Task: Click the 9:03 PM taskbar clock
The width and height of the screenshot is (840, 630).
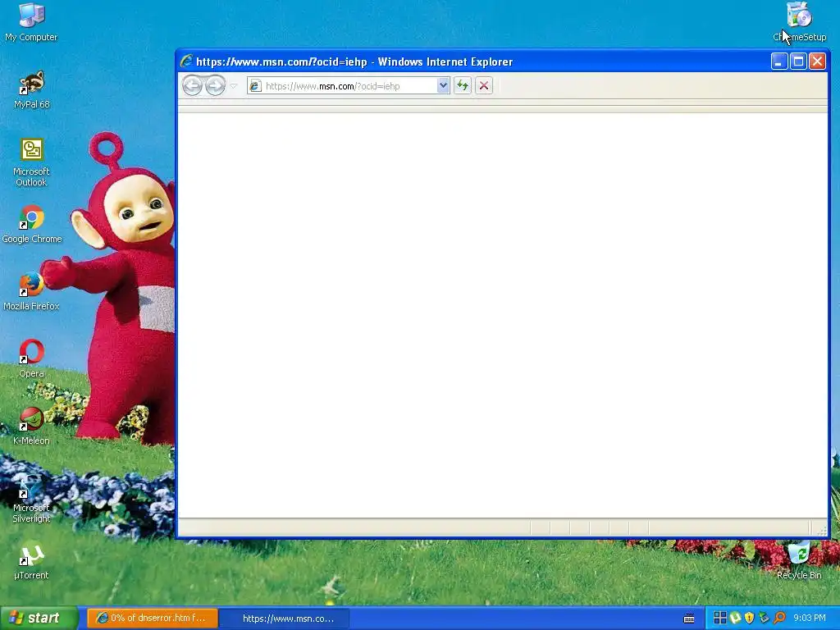Action: [810, 619]
